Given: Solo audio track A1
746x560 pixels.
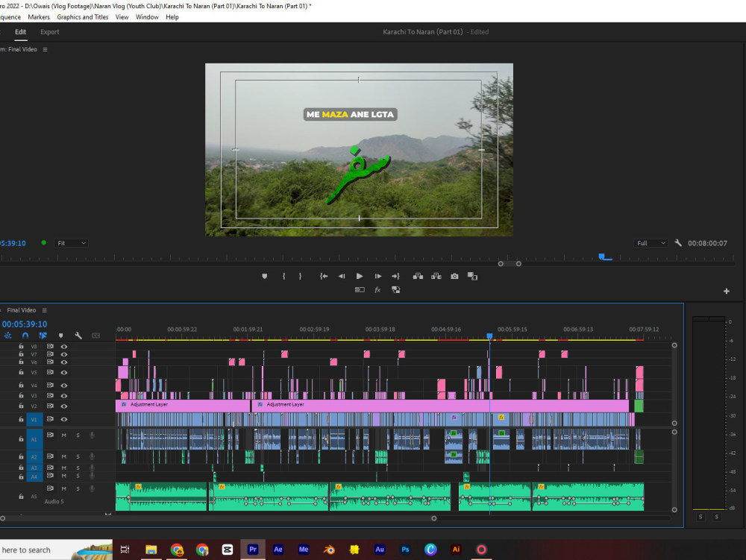Looking at the screenshot, I should [78, 435].
